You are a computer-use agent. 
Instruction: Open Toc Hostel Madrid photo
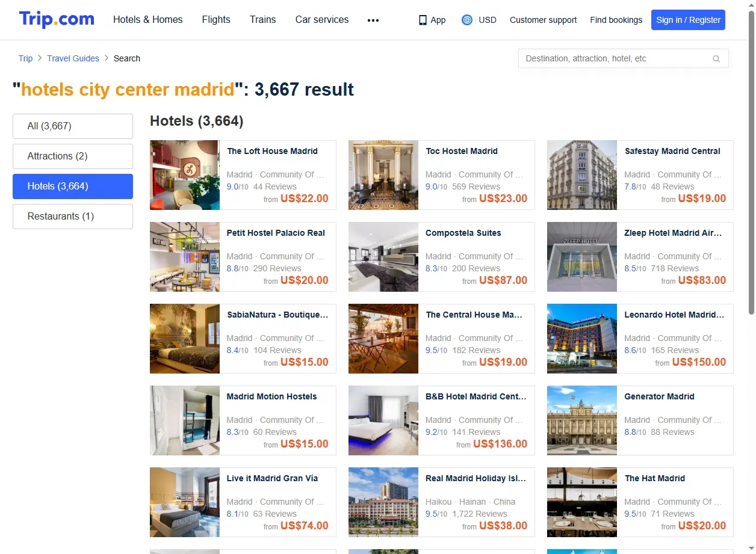point(383,175)
